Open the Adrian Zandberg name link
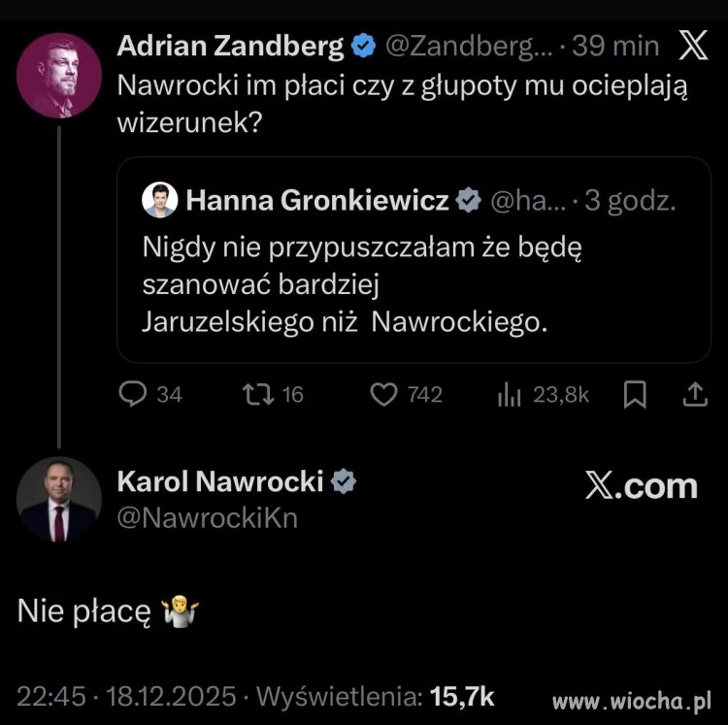The height and width of the screenshot is (725, 728). [x=230, y=47]
